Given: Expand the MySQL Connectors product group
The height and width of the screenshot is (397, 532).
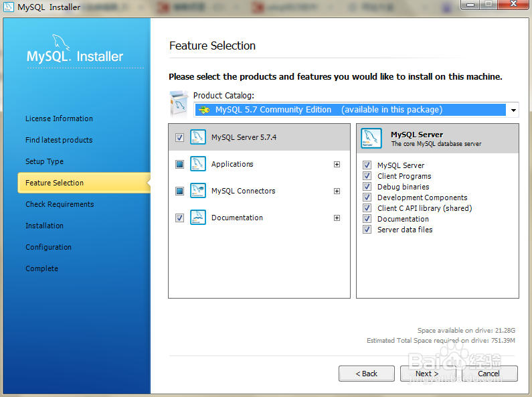Looking at the screenshot, I should tap(337, 191).
